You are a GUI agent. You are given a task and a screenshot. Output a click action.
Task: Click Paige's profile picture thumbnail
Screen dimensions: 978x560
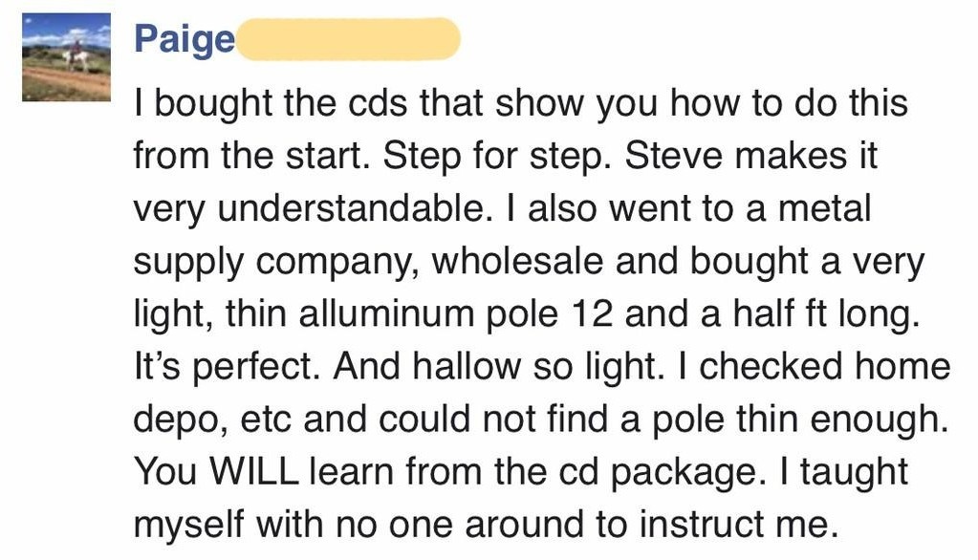pos(66,57)
